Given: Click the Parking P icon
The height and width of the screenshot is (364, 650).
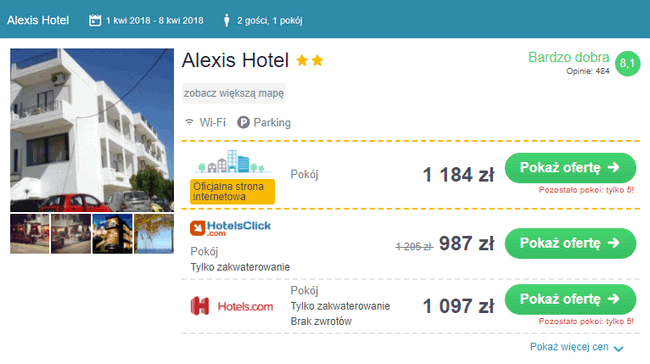Looking at the screenshot, I should tap(243, 122).
